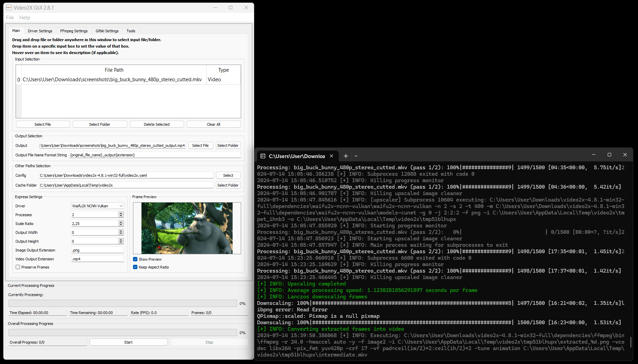Disable Keep Aspect Ratio checkbox
Image resolution: width=638 pixels, height=364 pixels.
135,267
